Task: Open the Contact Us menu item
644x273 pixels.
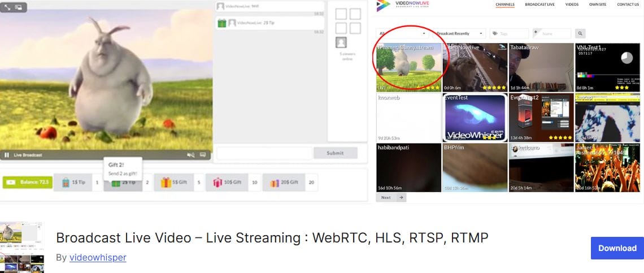Action: click(628, 5)
